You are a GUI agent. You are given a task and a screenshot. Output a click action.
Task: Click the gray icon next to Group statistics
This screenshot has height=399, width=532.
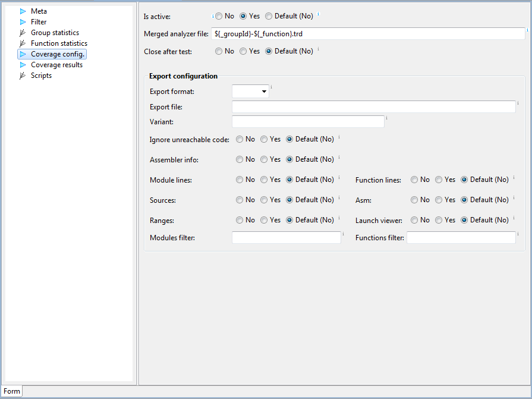(x=23, y=33)
